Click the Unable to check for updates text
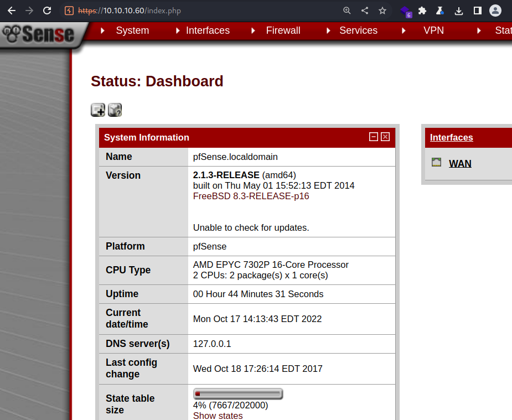Viewport: 512px width, 420px height. (x=251, y=227)
